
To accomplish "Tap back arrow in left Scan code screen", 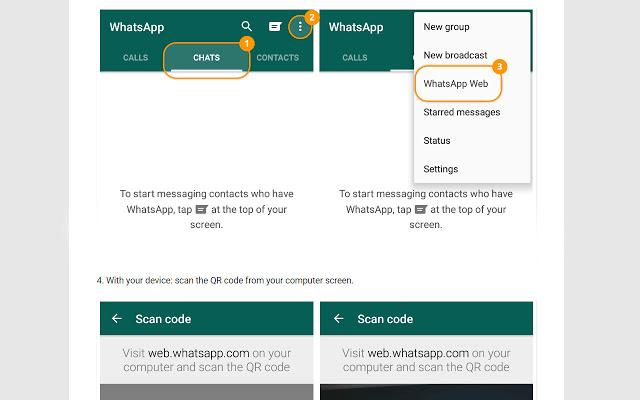I will point(117,318).
